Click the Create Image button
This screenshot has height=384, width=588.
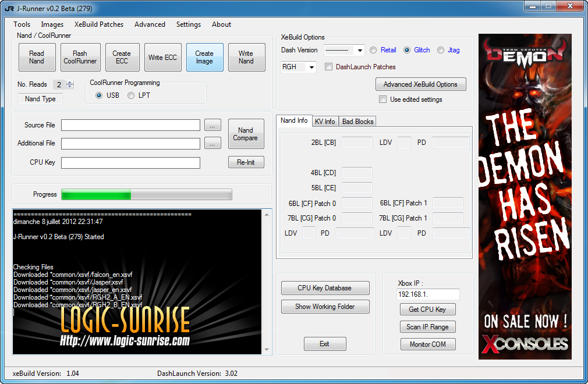[204, 57]
